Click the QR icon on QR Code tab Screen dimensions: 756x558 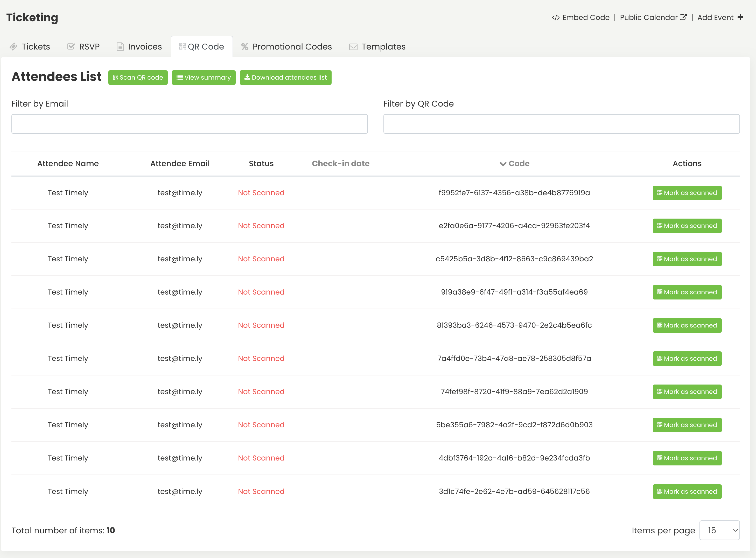tap(182, 46)
